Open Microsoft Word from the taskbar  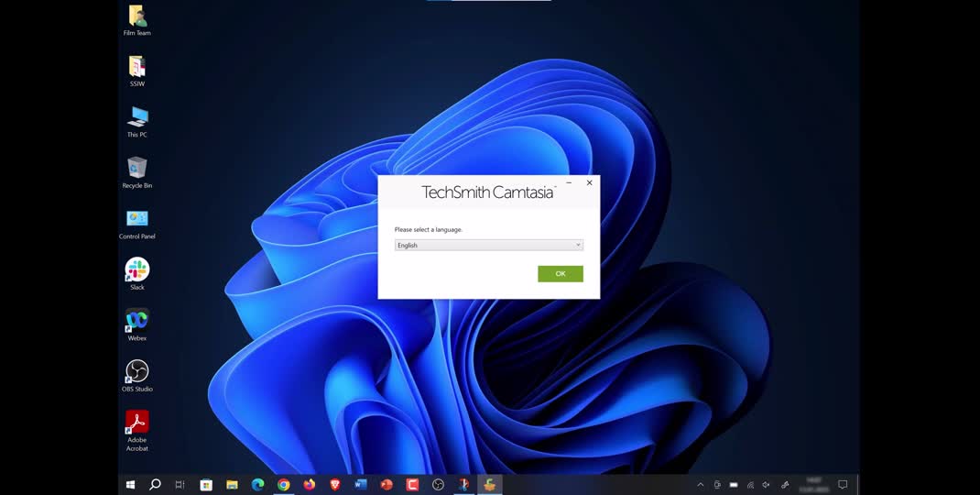[x=361, y=484]
